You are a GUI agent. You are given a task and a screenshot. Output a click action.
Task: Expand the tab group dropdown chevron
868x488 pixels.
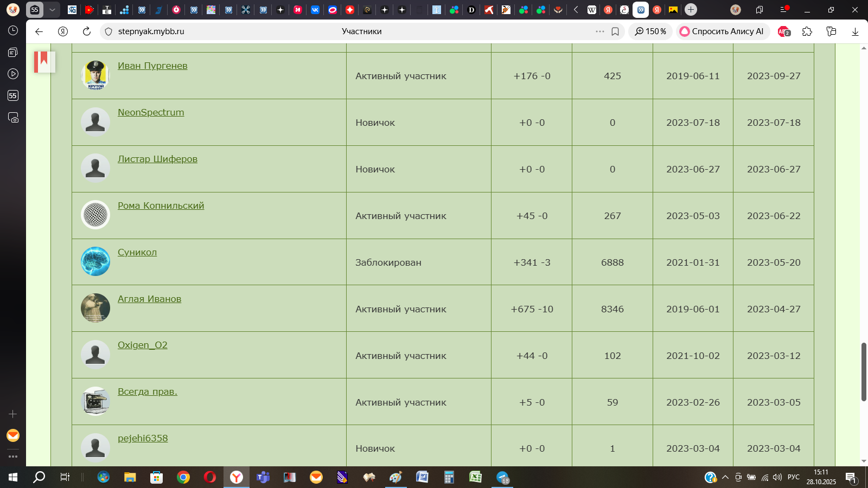52,10
